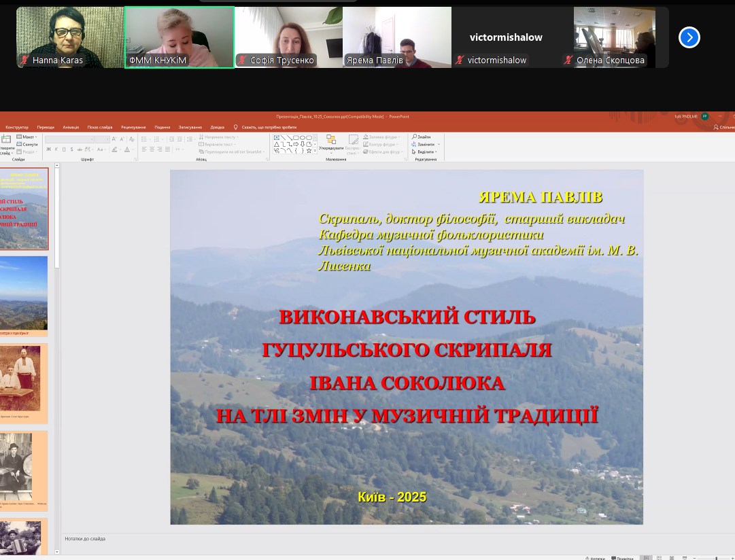The image size is (735, 560).
Task: Select rectangle shape in gallery
Action: point(296,138)
